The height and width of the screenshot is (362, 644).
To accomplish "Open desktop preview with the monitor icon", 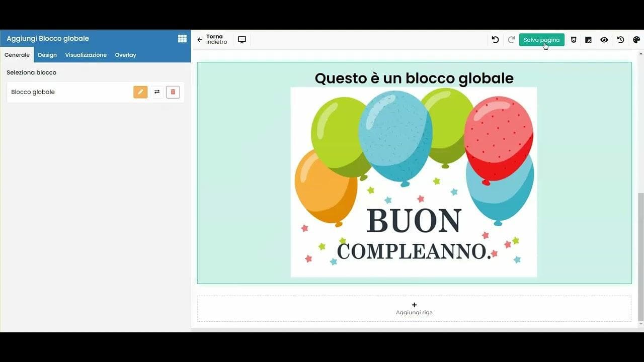I will [x=242, y=39].
